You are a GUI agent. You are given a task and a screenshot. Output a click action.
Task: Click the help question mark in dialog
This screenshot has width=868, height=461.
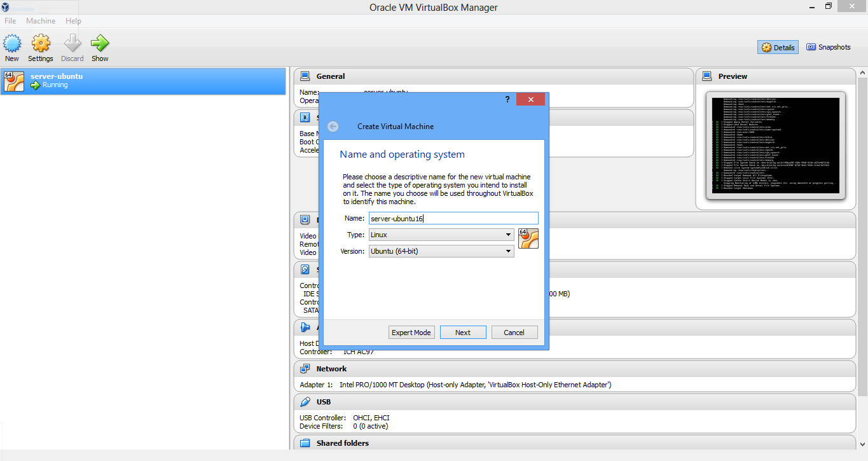tap(507, 99)
